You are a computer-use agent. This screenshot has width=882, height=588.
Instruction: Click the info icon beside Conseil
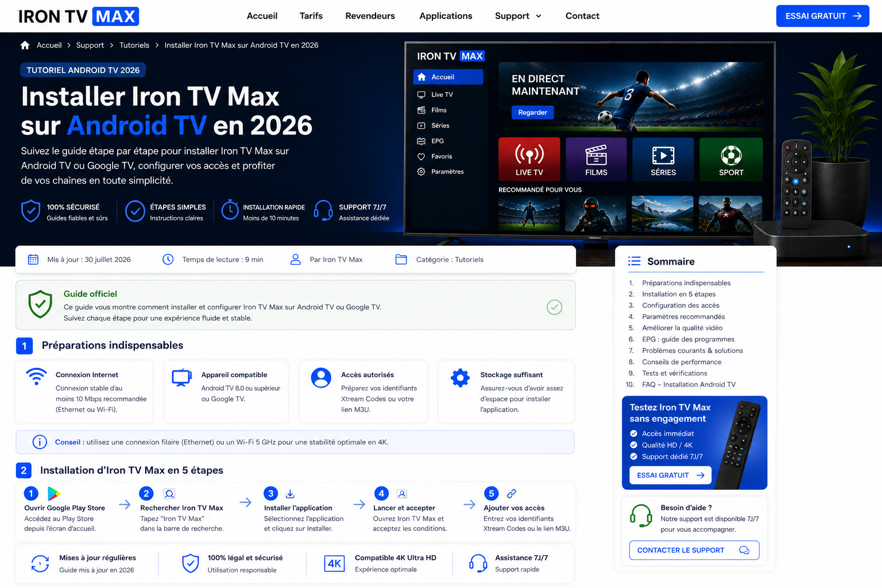pyautogui.click(x=40, y=442)
